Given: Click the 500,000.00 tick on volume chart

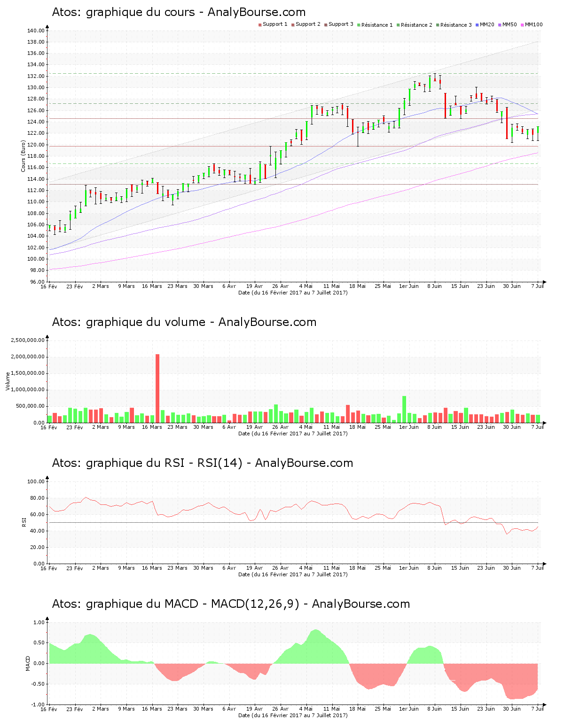Looking at the screenshot, I should [31, 406].
